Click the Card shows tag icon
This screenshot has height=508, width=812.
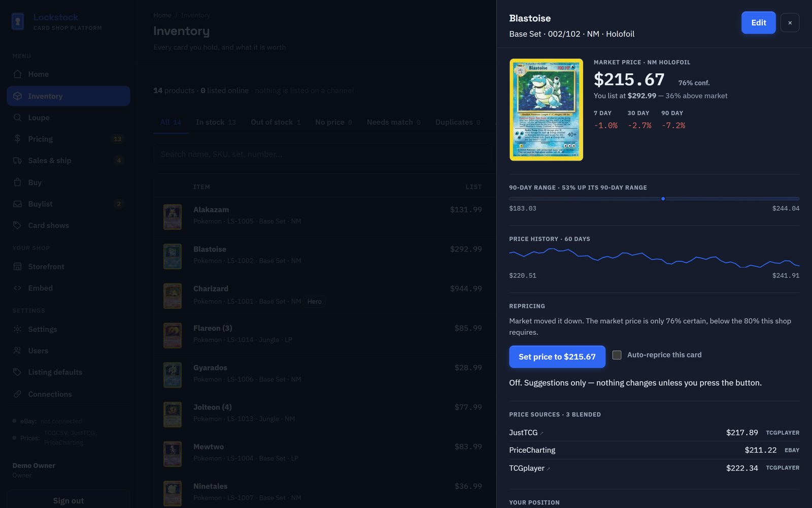coord(17,225)
